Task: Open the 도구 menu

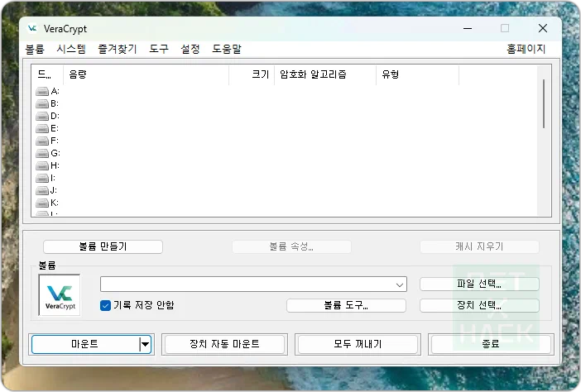Action: [x=159, y=50]
